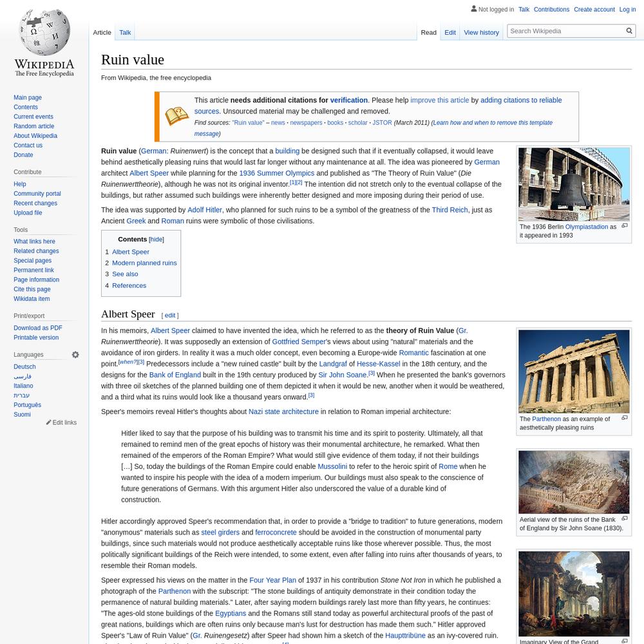Click enlarge icon on Bank of England caption
The width and height of the screenshot is (644, 644).
(624, 518)
